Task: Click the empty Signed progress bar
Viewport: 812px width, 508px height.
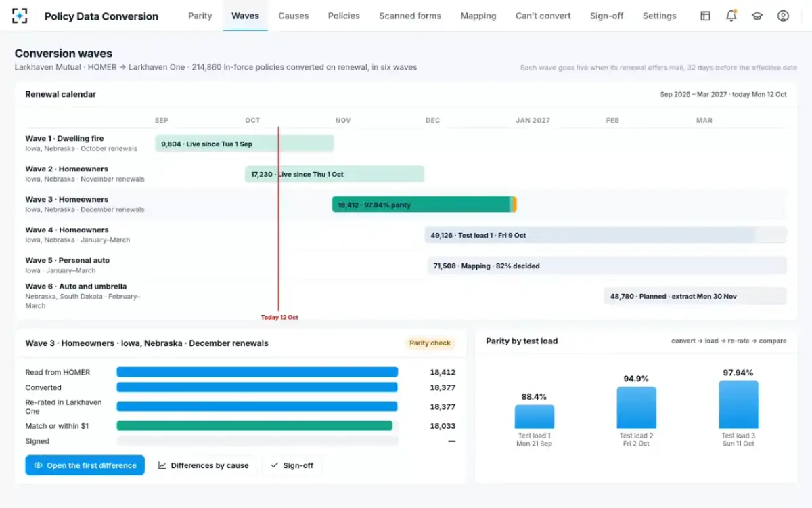Action: tap(257, 441)
